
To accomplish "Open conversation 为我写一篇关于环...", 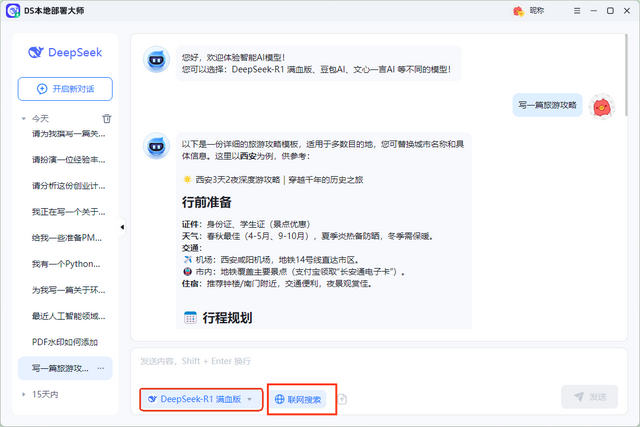I will pos(69,290).
